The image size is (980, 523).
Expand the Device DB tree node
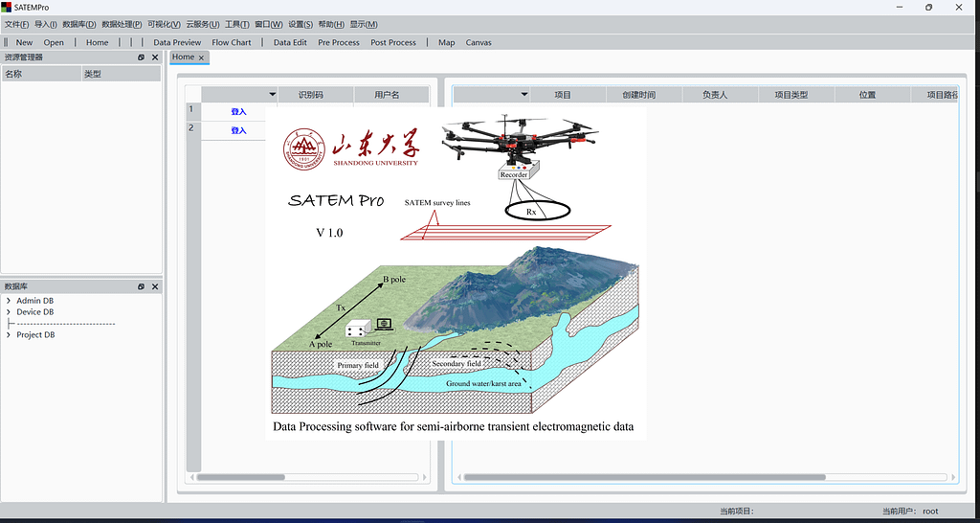[x=9, y=312]
